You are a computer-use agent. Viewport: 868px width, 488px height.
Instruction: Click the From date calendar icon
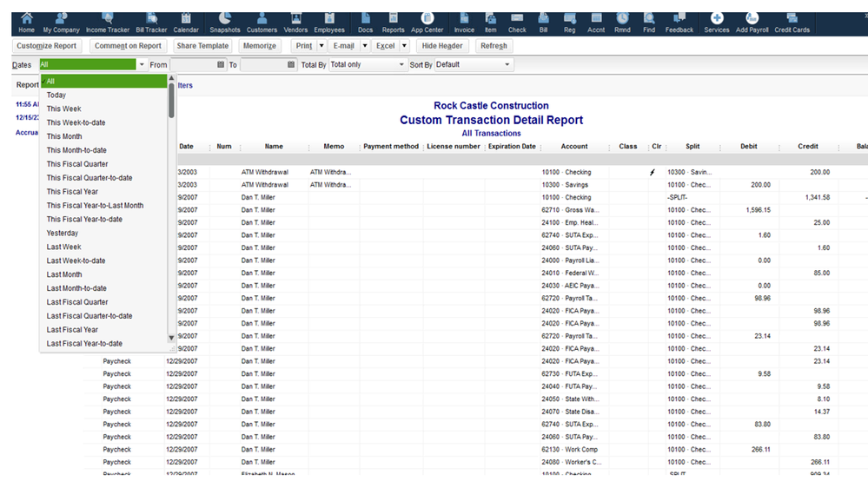click(x=221, y=65)
